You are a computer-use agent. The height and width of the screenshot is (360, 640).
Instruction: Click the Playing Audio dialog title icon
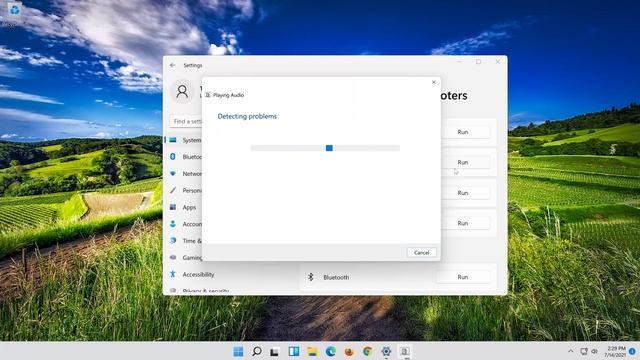(208, 95)
